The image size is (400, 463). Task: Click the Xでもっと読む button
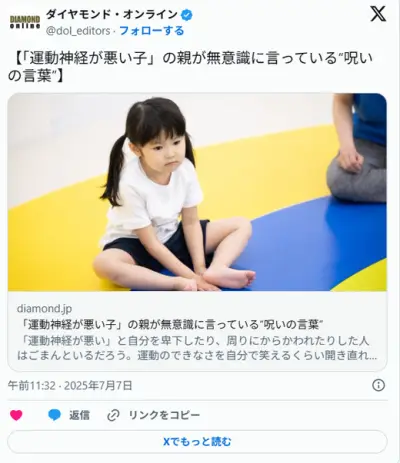pyautogui.click(x=197, y=442)
